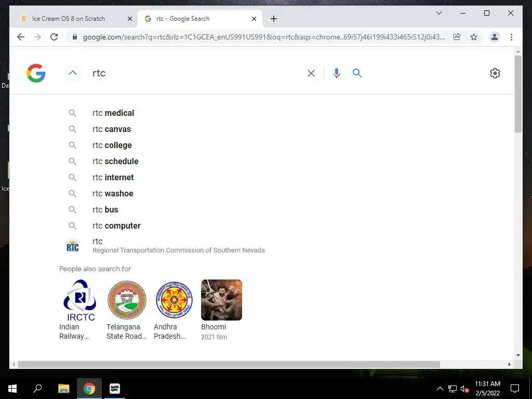Click the horizontal scrollbar at page bottom

(x=229, y=364)
